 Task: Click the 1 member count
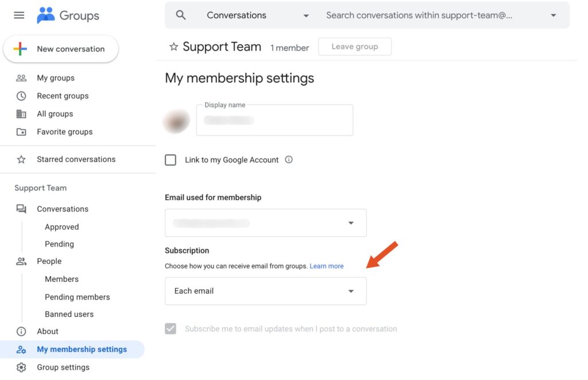pyautogui.click(x=290, y=48)
